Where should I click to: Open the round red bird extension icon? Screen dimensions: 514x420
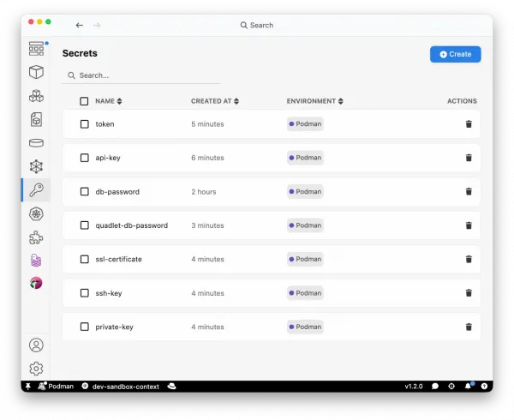pos(36,283)
